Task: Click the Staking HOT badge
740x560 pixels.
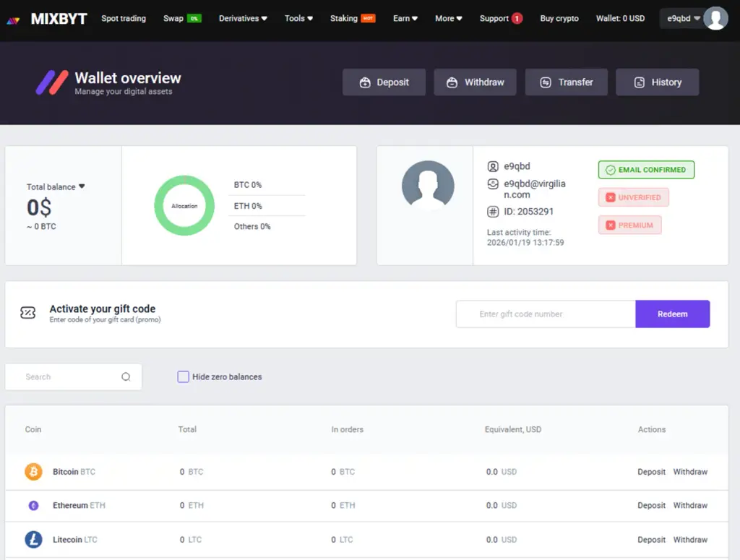Action: tap(368, 18)
